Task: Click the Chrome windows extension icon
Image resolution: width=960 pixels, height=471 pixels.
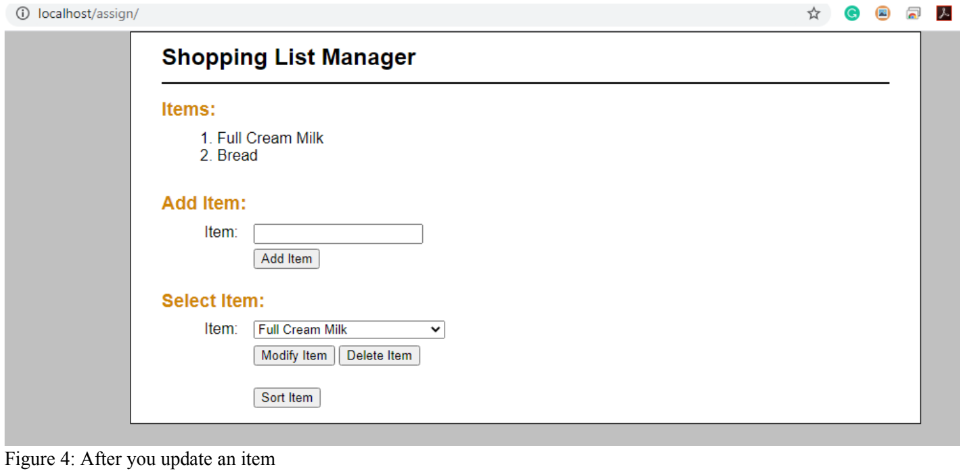Action: pos(913,14)
